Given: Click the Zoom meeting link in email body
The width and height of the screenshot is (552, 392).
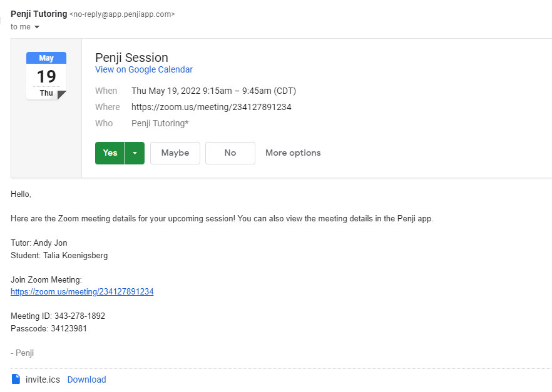Looking at the screenshot, I should tap(82, 292).
